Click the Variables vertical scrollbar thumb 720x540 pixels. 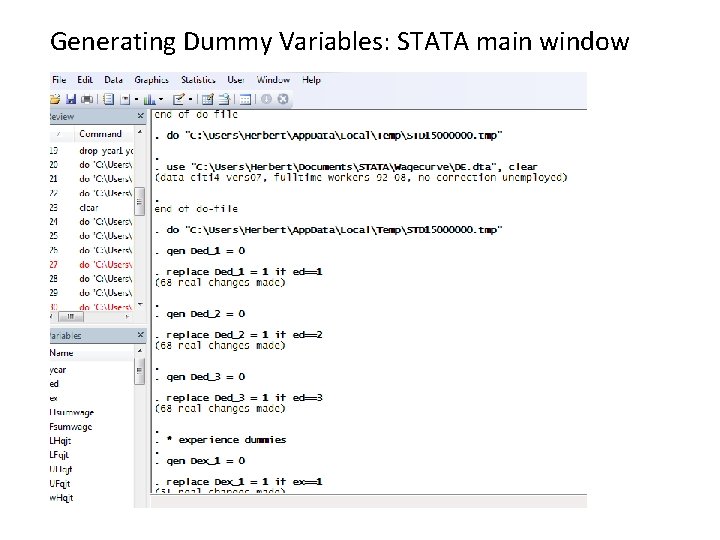(140, 371)
